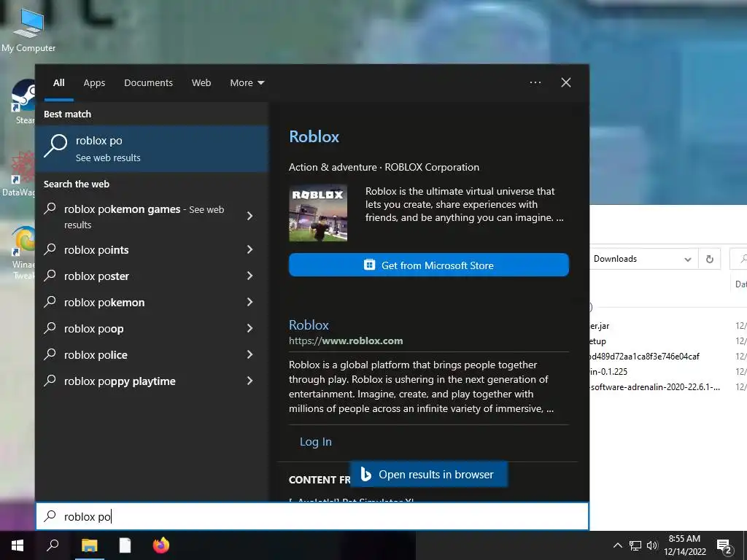
Task: Click the search panel options ellipsis
Action: point(535,82)
